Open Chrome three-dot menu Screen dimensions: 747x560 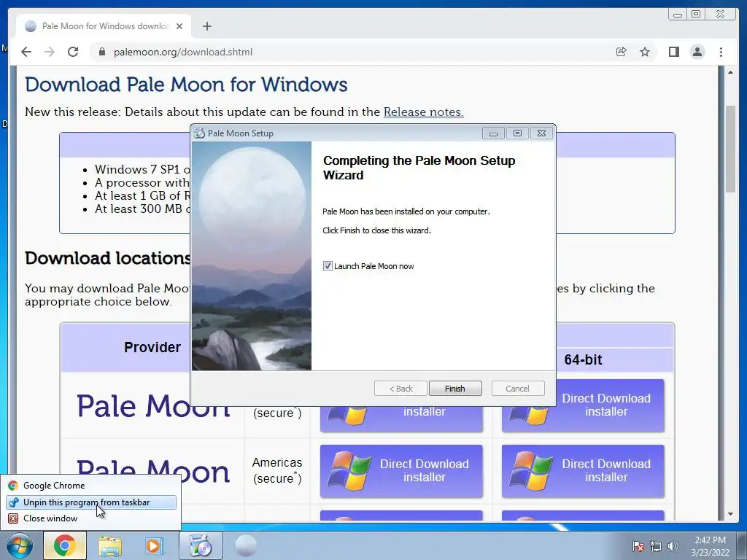coord(721,52)
